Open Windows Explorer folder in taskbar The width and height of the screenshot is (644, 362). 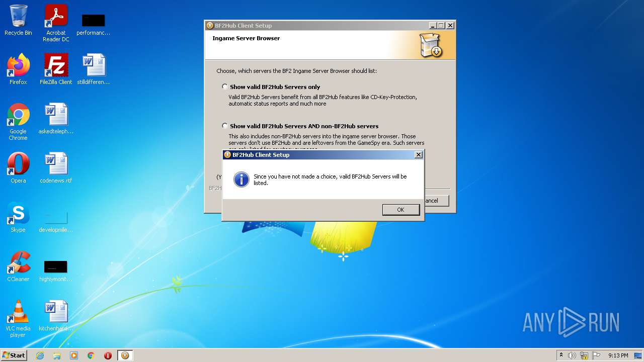pos(57,355)
